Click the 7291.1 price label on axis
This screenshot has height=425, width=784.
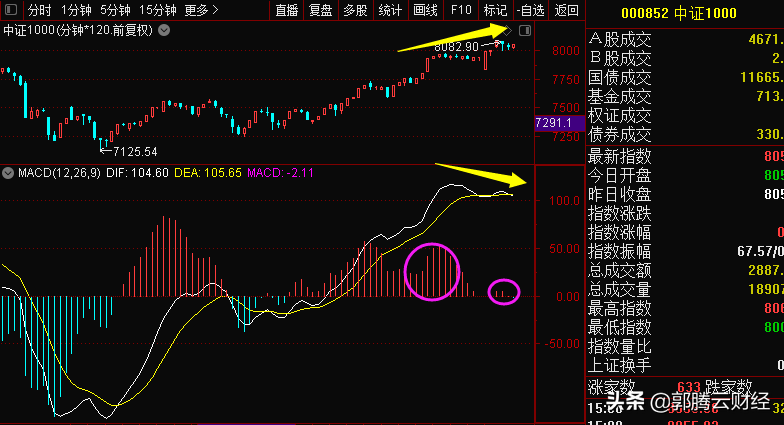pos(554,123)
